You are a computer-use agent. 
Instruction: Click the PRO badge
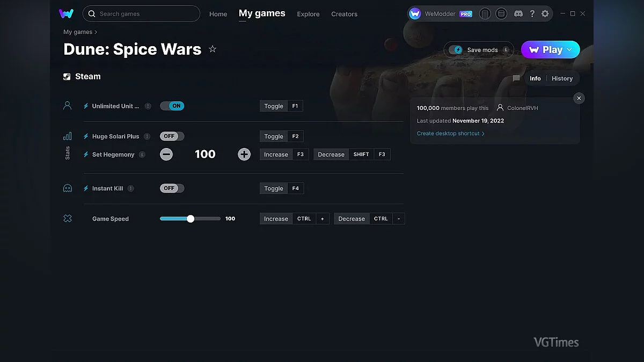pos(466,14)
